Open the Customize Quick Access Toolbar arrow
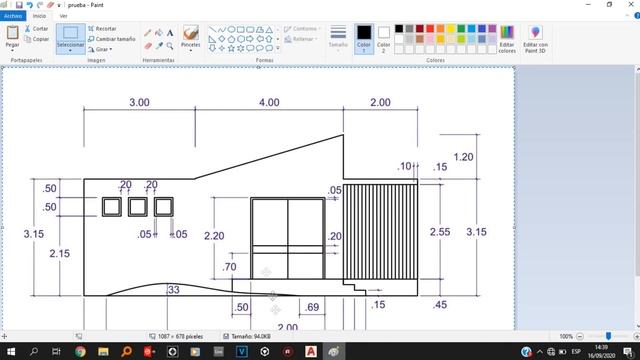The image size is (640, 360). click(x=59, y=5)
